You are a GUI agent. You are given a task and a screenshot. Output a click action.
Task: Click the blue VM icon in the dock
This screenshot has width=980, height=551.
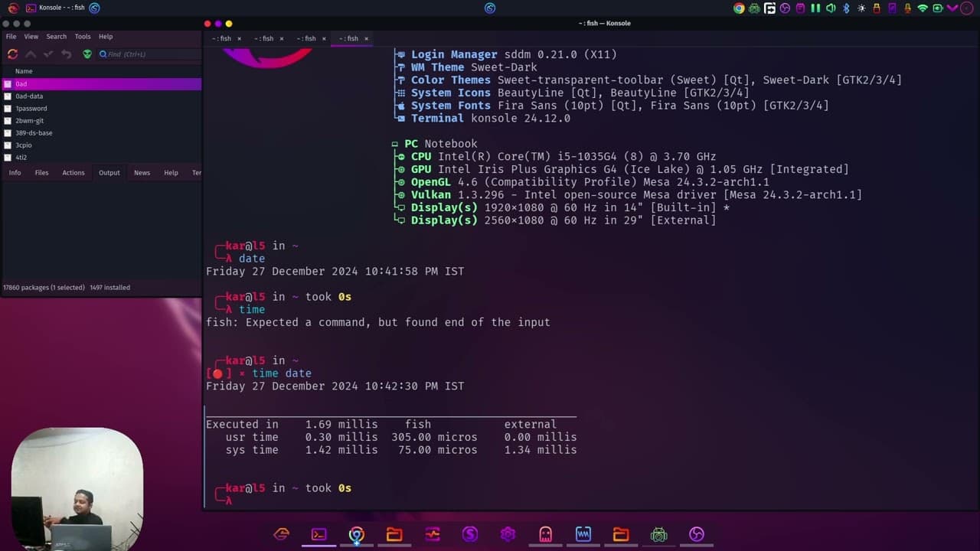click(x=583, y=534)
